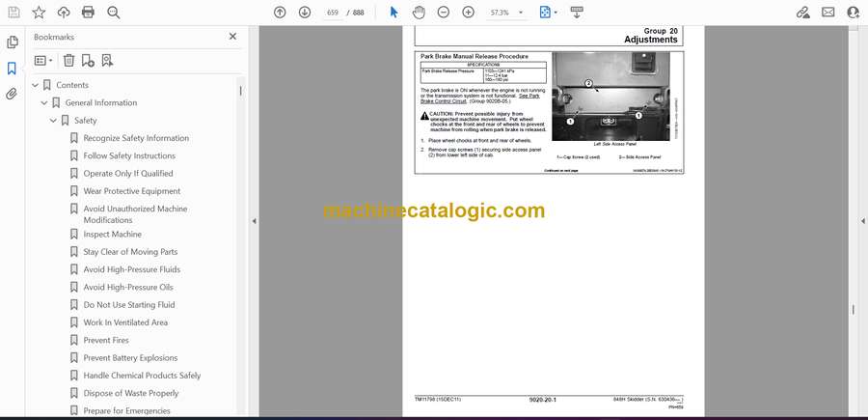Viewport: 868px width, 420px height.
Task: Click the upload to cloud icon
Action: [x=64, y=13]
